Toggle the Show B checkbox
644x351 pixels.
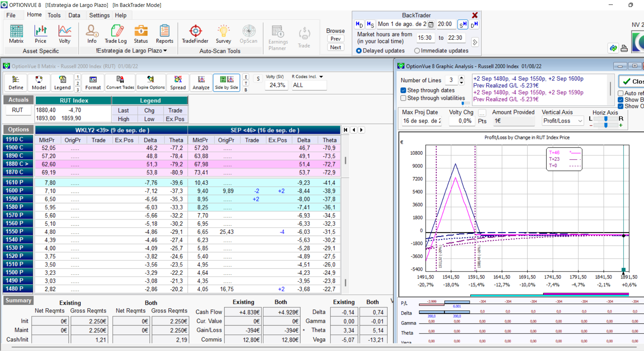click(x=621, y=100)
